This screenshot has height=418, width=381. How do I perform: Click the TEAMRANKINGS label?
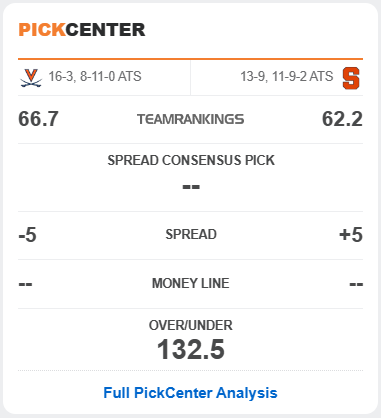[x=191, y=119]
